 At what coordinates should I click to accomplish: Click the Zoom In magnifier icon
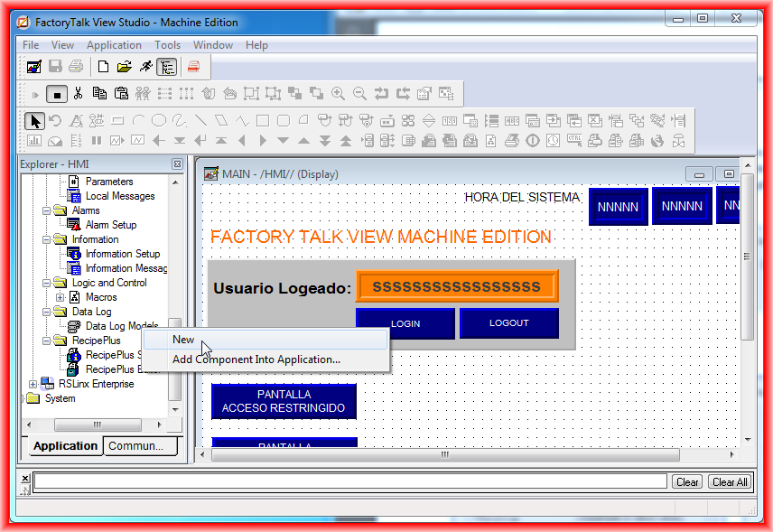338,93
